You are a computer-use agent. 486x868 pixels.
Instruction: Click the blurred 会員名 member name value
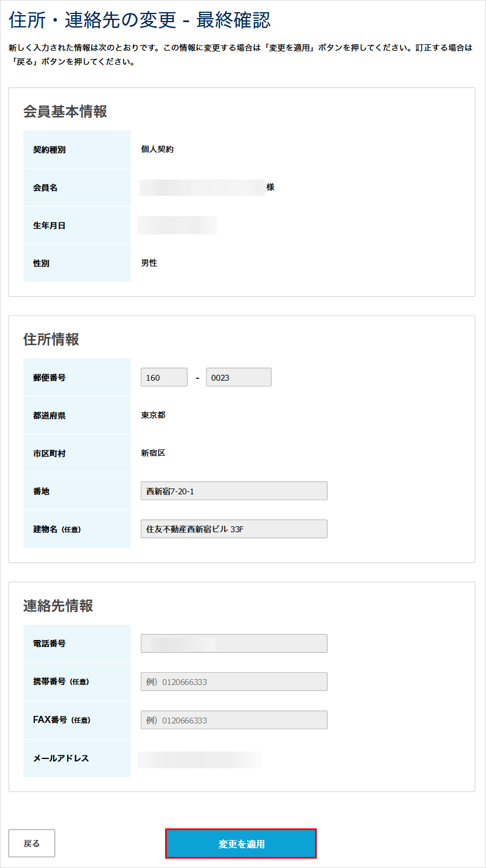[x=202, y=187]
